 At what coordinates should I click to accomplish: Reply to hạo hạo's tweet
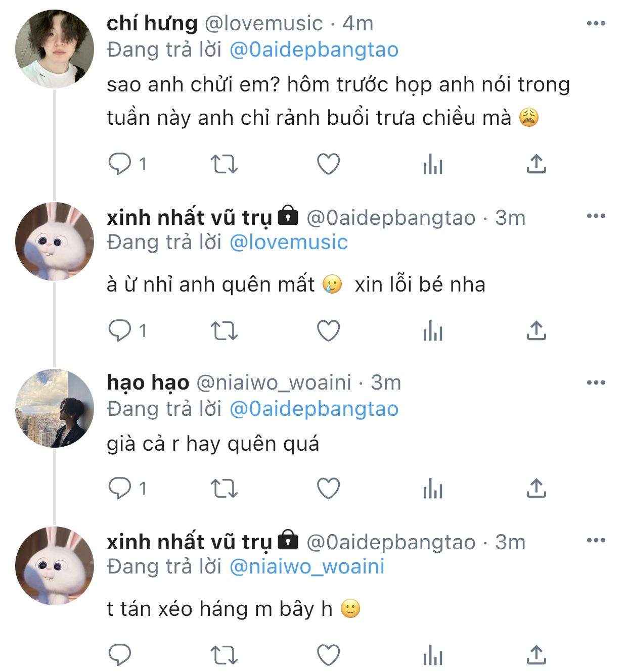[120, 489]
